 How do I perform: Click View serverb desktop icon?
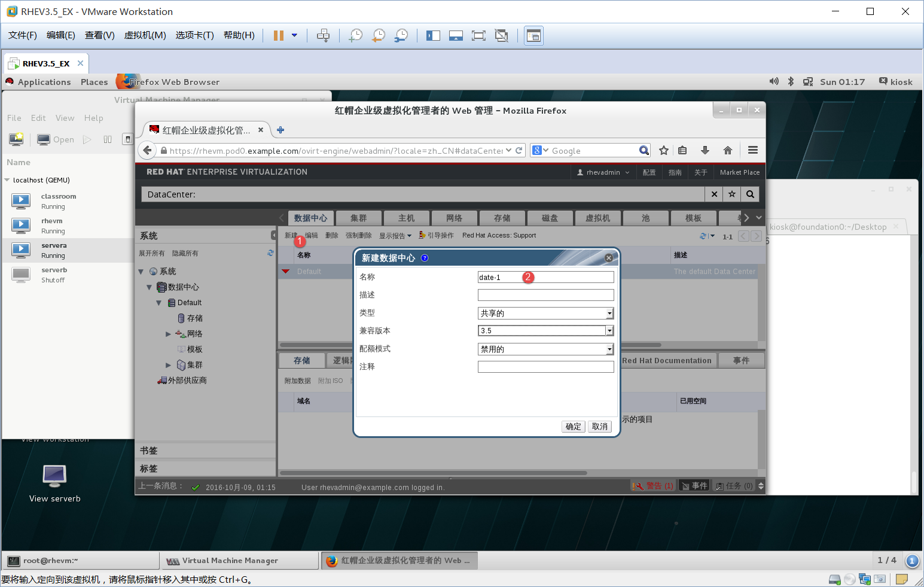[x=54, y=483]
